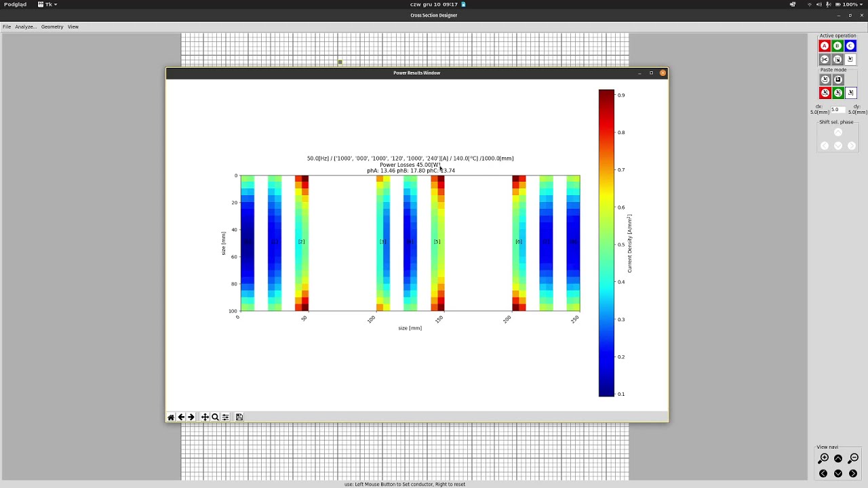This screenshot has height=488, width=868.
Task: Select blue phase C active operation
Action: [850, 46]
